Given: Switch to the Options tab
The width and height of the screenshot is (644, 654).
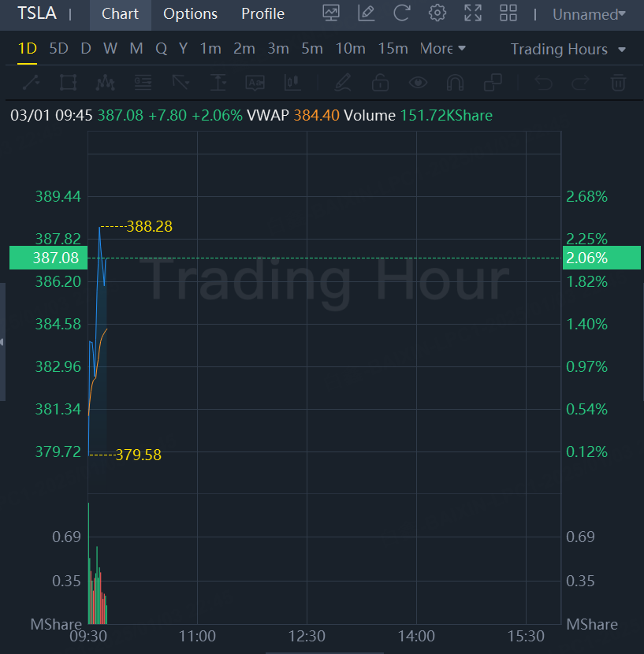Looking at the screenshot, I should click(x=190, y=14).
